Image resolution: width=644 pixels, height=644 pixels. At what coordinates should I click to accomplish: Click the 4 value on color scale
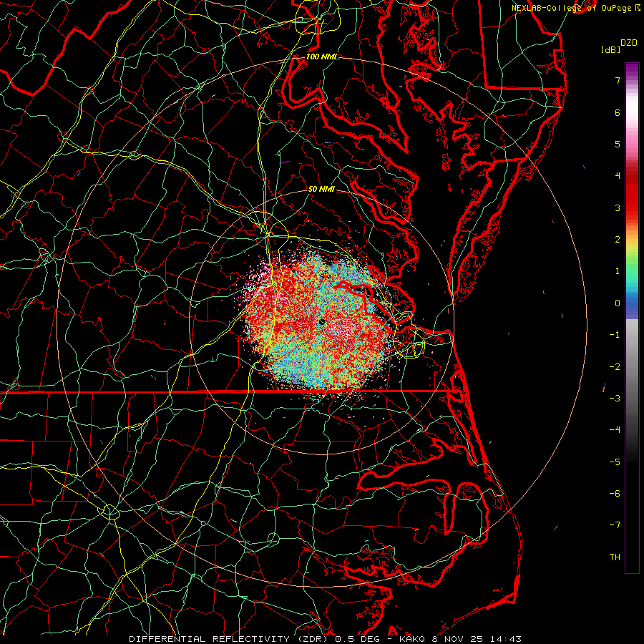coord(618,176)
